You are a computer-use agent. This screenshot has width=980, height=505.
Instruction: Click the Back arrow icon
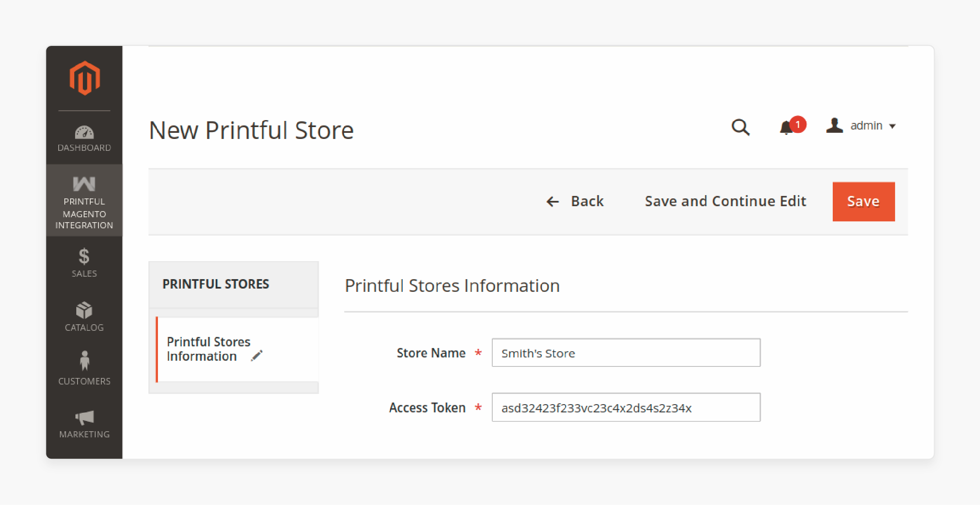point(553,201)
